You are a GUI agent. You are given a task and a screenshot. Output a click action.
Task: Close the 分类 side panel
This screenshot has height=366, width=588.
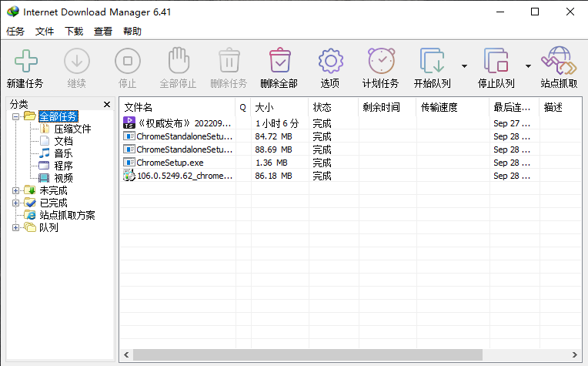tap(107, 104)
